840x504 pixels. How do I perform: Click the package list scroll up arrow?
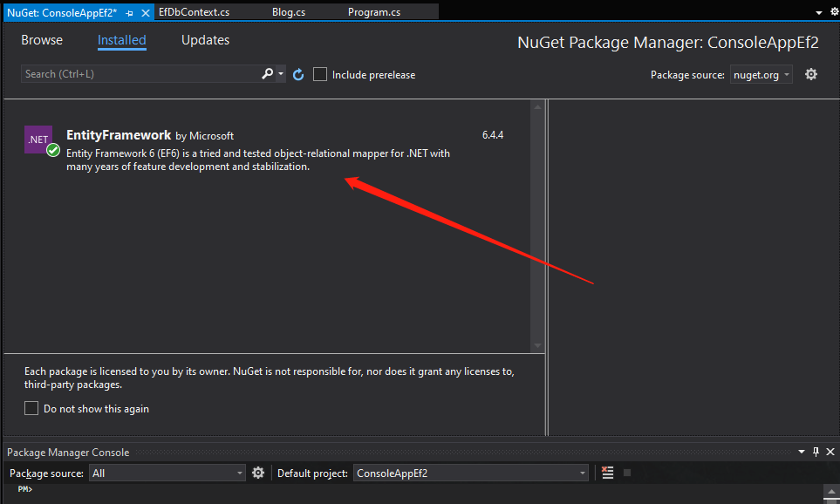(537, 106)
